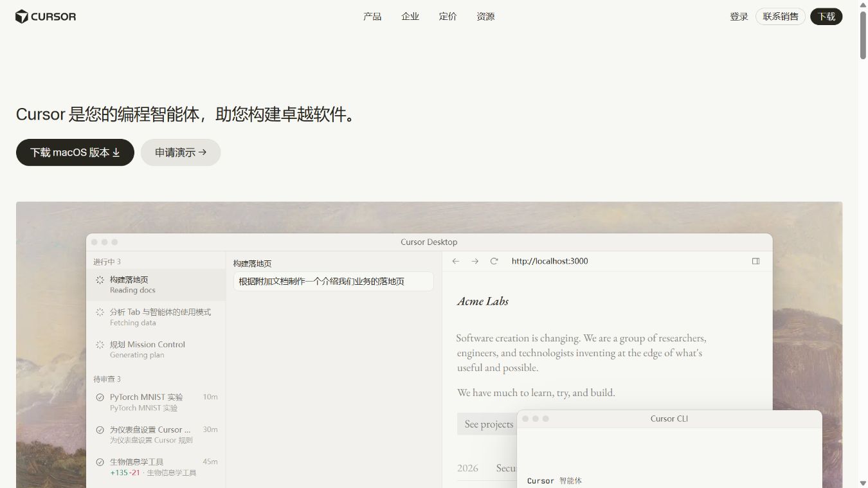Click the 进行中 3 section label
The image size is (868, 488).
point(107,262)
